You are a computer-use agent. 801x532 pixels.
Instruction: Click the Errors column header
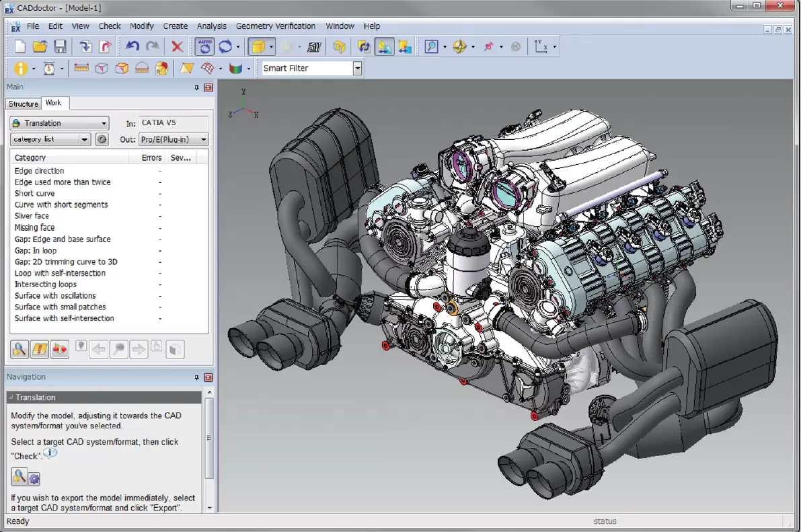click(x=151, y=157)
